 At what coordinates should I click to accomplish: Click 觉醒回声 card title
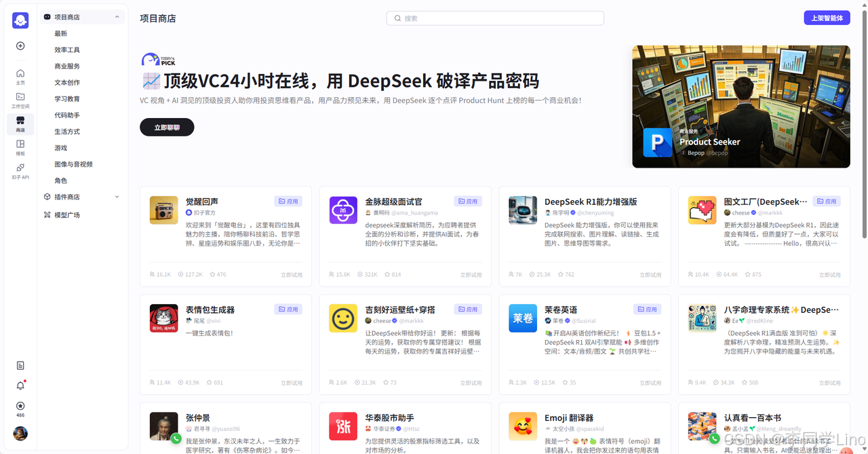(x=202, y=202)
